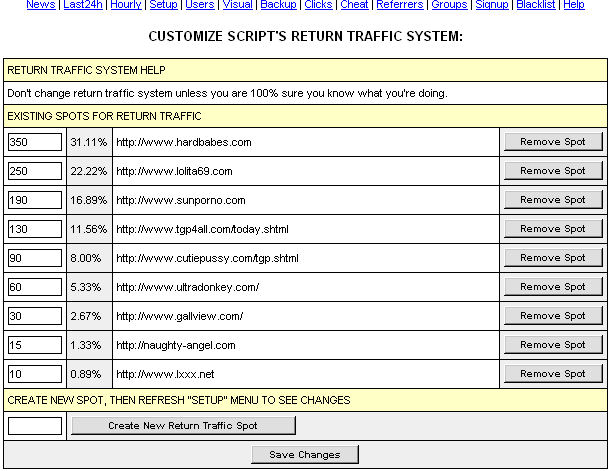Image resolution: width=612 pixels, height=471 pixels.
Task: Click the input field containing 30
Action: tap(35, 316)
